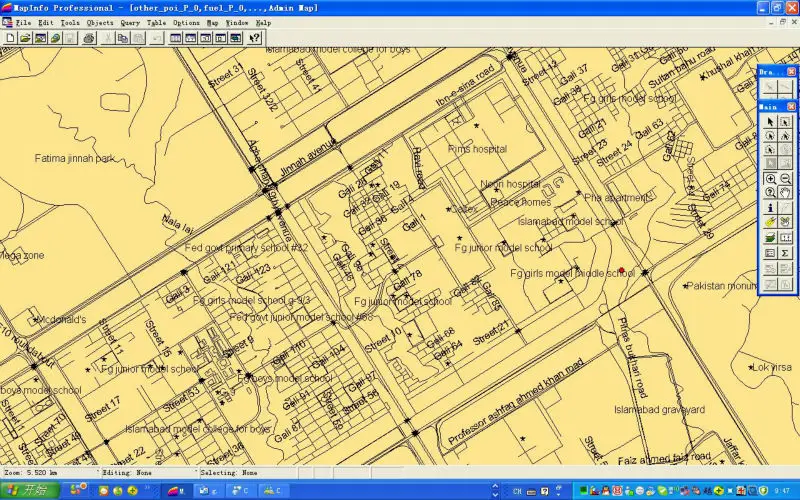Click the Print icon in the toolbar
Viewport: 800px width, 500px height.
click(x=88, y=38)
